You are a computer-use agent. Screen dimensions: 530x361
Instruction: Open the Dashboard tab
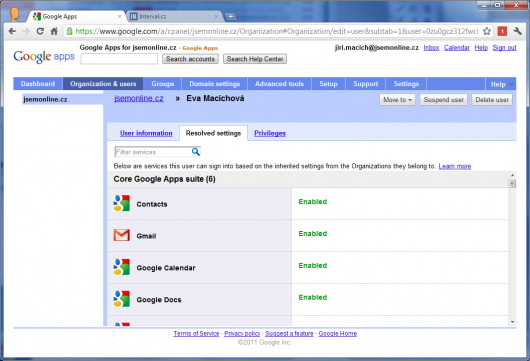(x=38, y=84)
